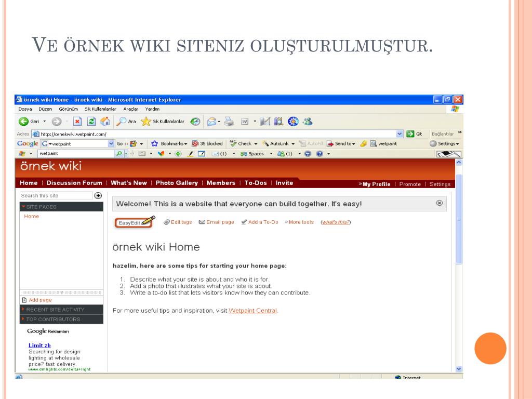The image size is (532, 399).
Task: Click Send to in Google toolbar
Action: coord(341,143)
